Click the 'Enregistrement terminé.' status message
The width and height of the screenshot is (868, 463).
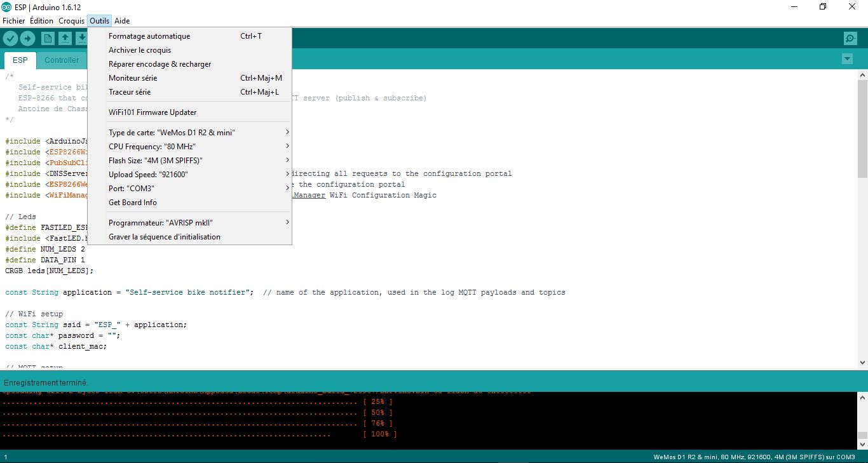coord(46,383)
